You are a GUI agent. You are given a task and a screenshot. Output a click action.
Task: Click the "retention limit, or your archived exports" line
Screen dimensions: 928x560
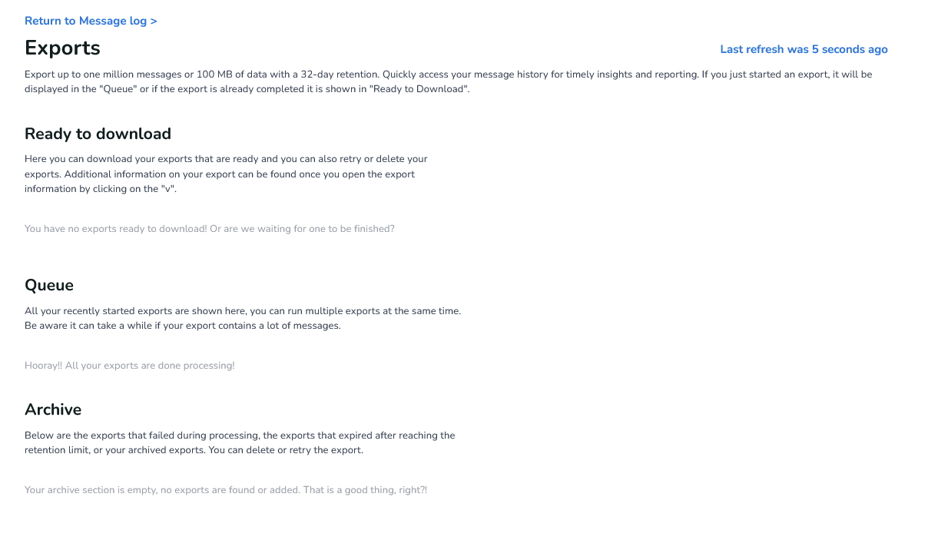coord(194,450)
